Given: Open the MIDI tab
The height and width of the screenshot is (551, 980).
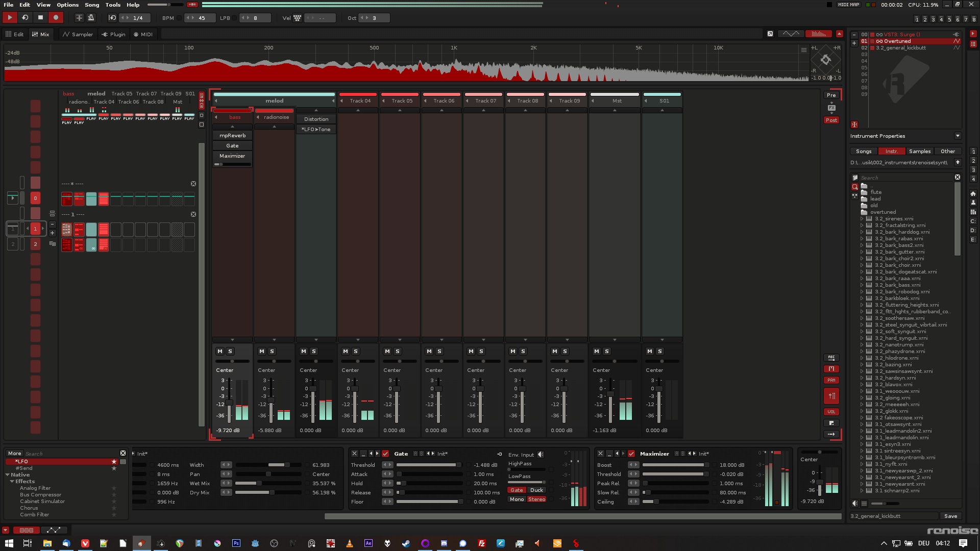Looking at the screenshot, I should pos(143,34).
